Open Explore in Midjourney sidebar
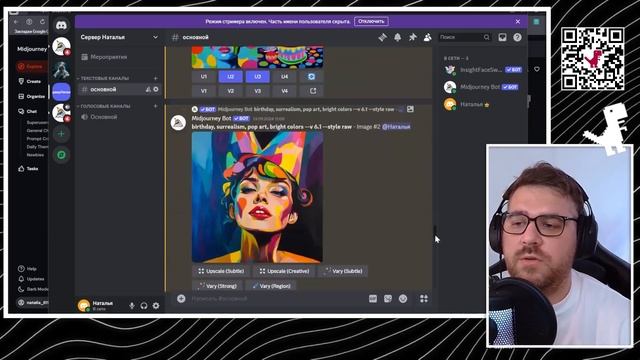The width and height of the screenshot is (640, 360). [32, 66]
